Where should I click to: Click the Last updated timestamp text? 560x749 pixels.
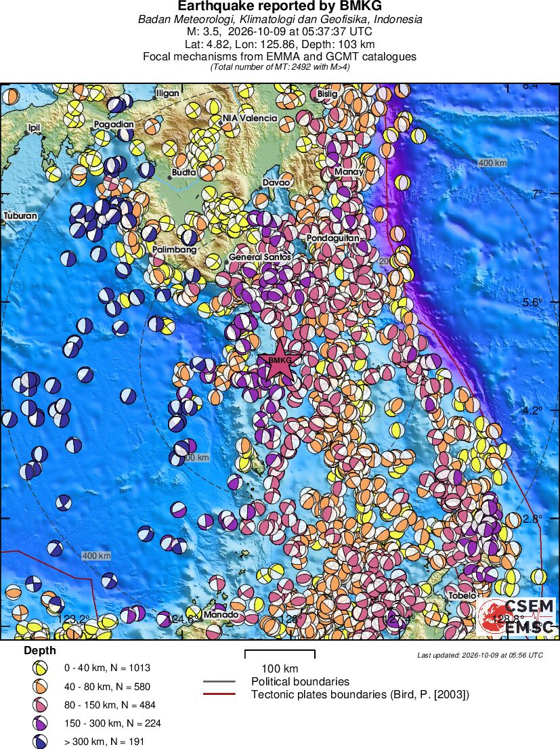pos(480,655)
